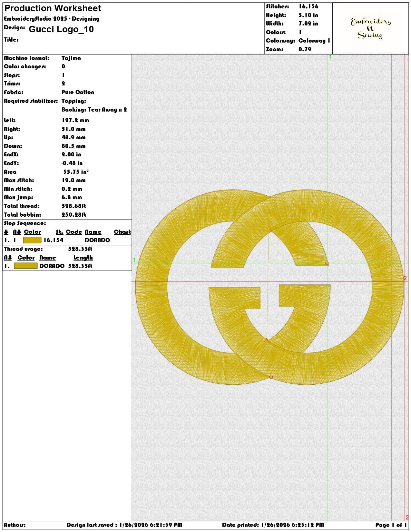Viewport: 411px width, 532px height.
Task: Click the red circle end marker at logo bottom
Action: tap(271, 377)
